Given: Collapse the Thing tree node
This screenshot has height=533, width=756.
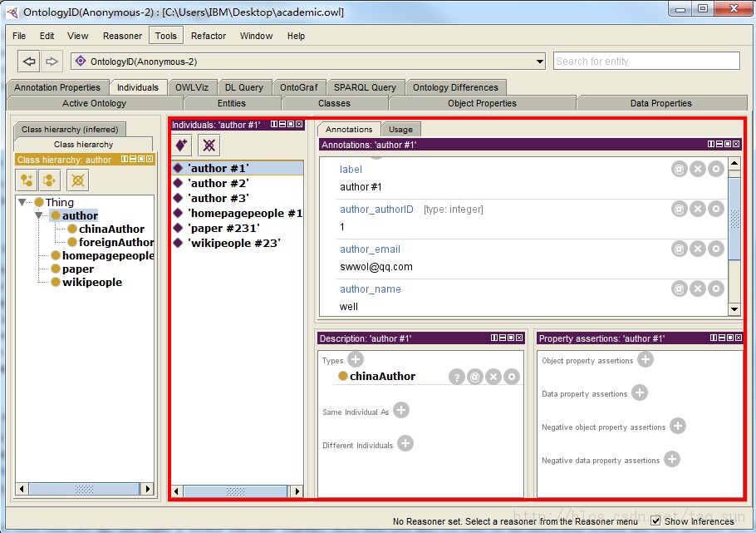Looking at the screenshot, I should click(22, 202).
